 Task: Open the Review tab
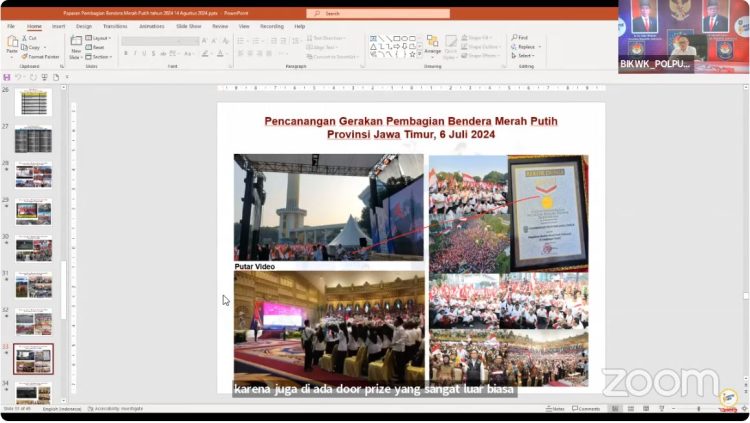coord(220,26)
